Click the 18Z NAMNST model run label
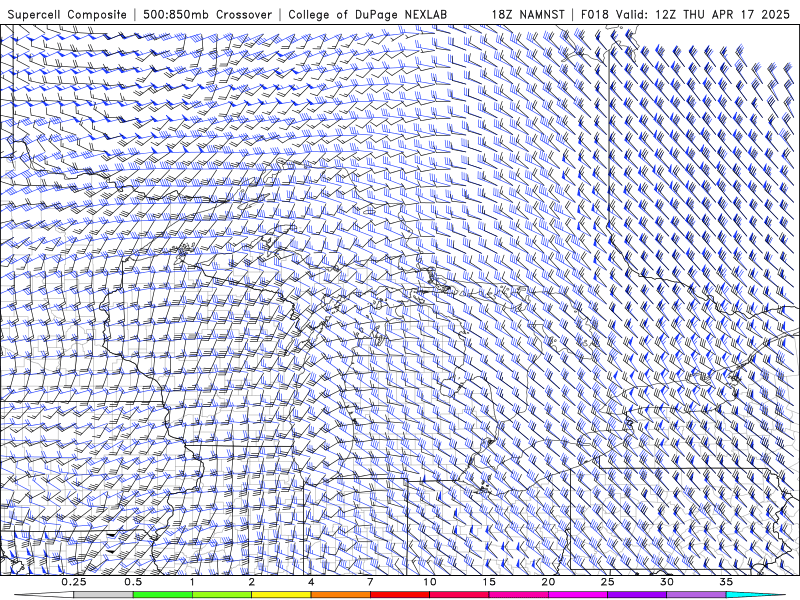Screen dimensions: 800x600 (528, 14)
